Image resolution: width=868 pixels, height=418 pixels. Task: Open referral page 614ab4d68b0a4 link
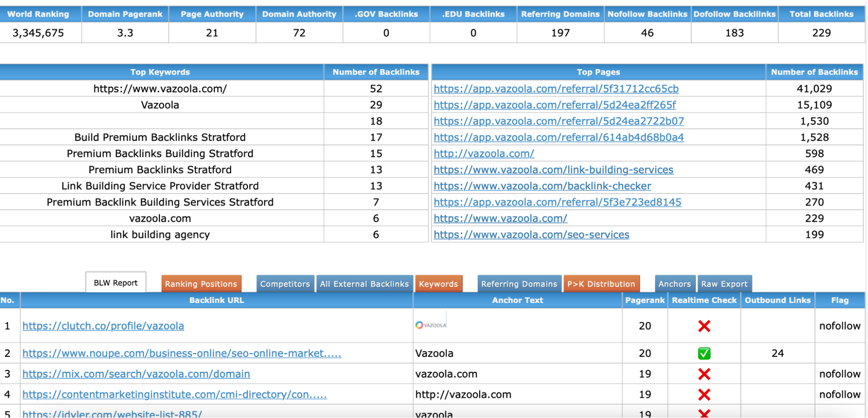[559, 137]
